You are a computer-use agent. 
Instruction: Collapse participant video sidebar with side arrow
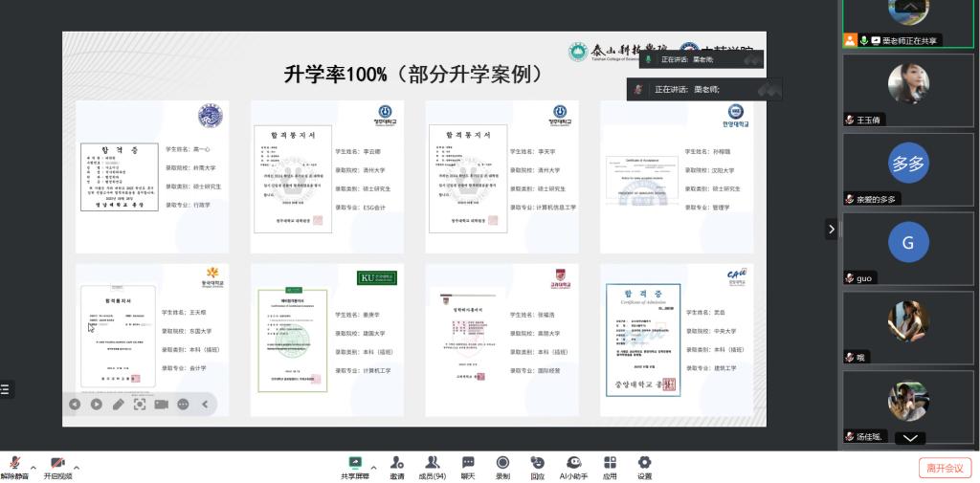(x=831, y=229)
